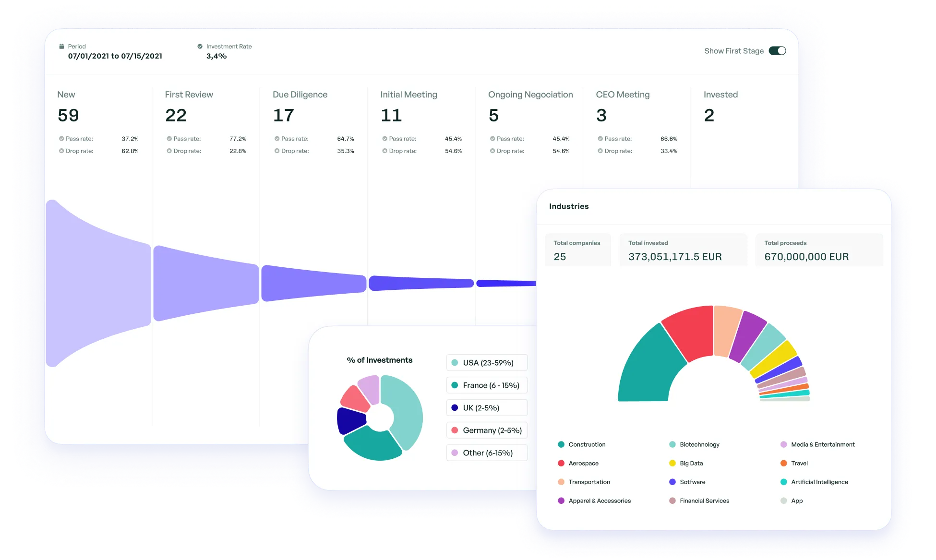Viewport: 936px width, 560px height.
Task: Click the Drop rate icon under Ongoing Negociation
Action: coord(492,151)
